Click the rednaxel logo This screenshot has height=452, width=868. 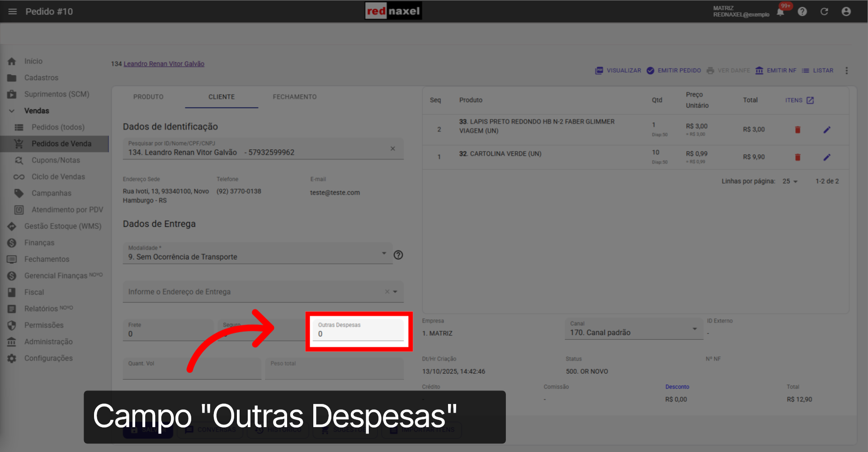[393, 11]
